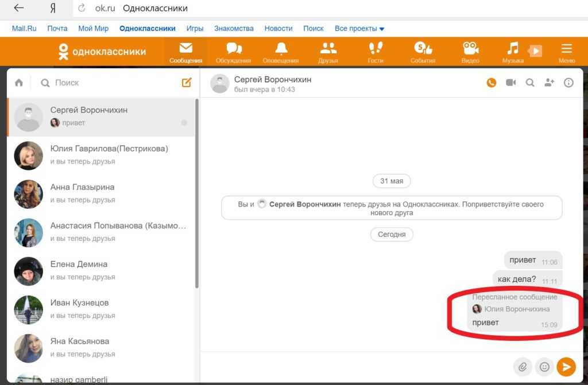Click forwarded message sender Юлия Ворончихина

pyautogui.click(x=517, y=309)
